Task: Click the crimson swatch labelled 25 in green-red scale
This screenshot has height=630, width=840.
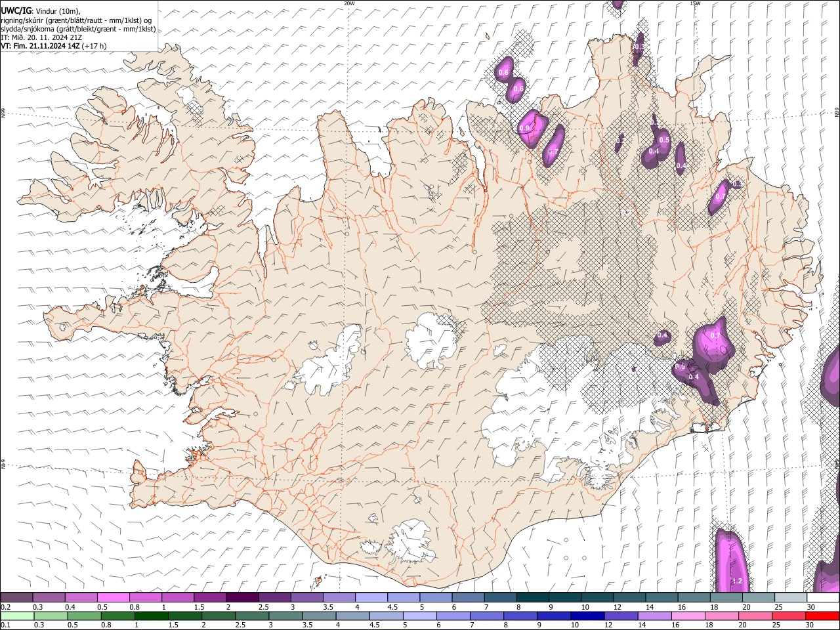Action: point(789,616)
